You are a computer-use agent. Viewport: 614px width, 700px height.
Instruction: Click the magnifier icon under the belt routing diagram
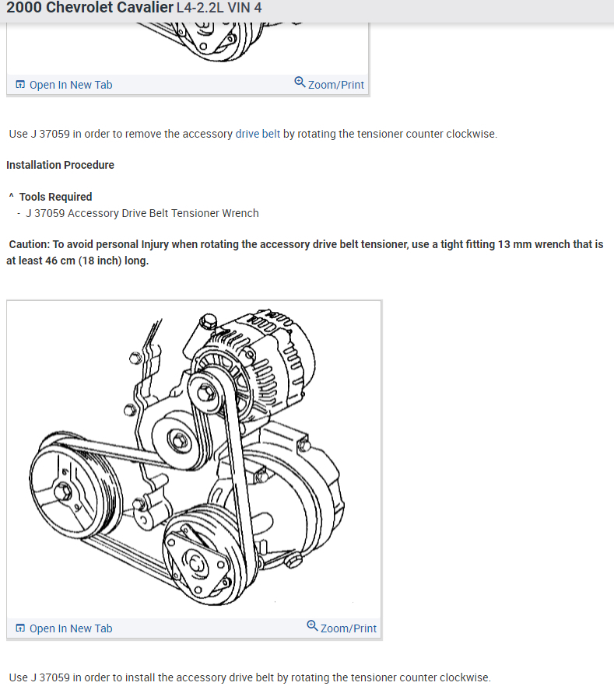(x=312, y=626)
